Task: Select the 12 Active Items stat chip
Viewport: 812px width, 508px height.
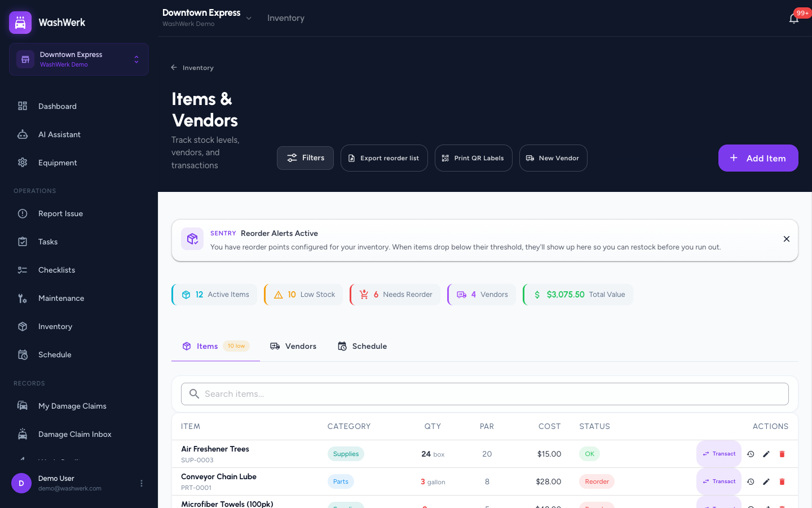Action: (214, 295)
